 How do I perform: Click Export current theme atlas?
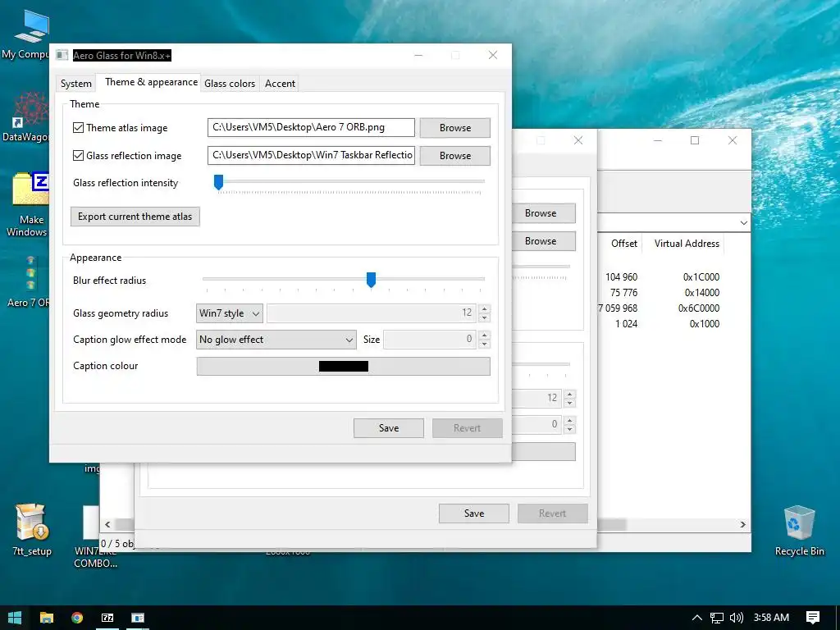tap(135, 217)
